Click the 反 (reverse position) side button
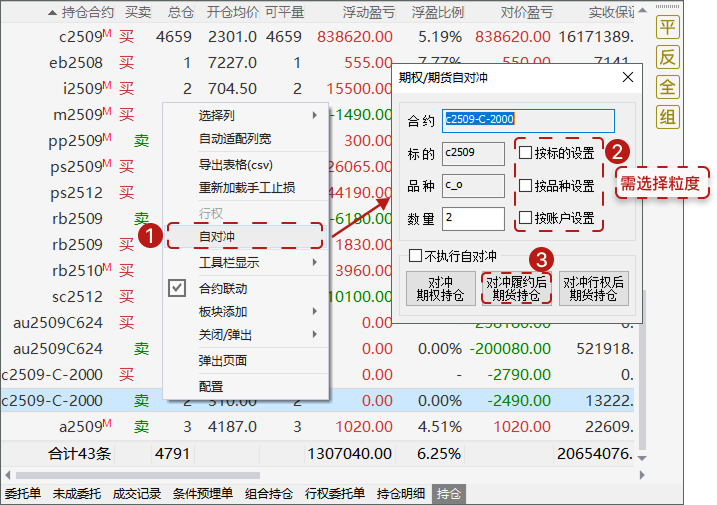This screenshot has height=505, width=717. (x=667, y=57)
